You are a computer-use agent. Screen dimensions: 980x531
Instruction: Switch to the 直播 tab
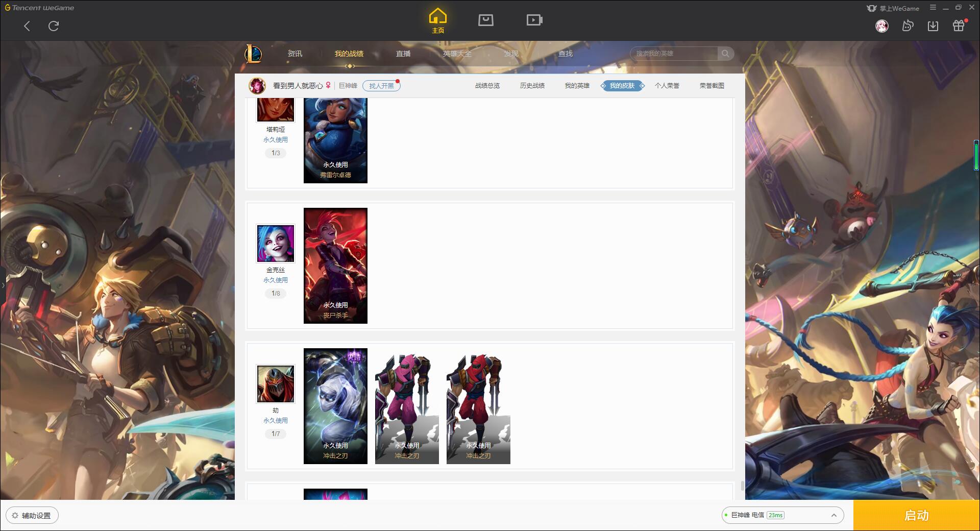(x=403, y=54)
